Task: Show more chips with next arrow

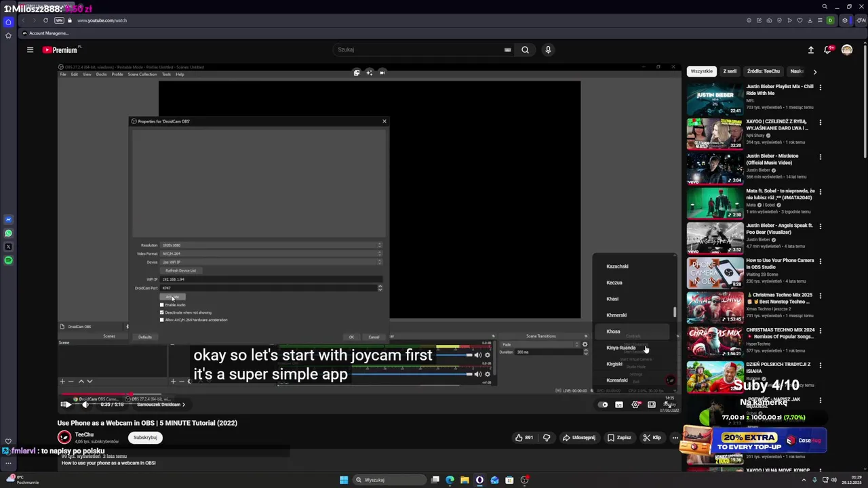Action: click(814, 71)
